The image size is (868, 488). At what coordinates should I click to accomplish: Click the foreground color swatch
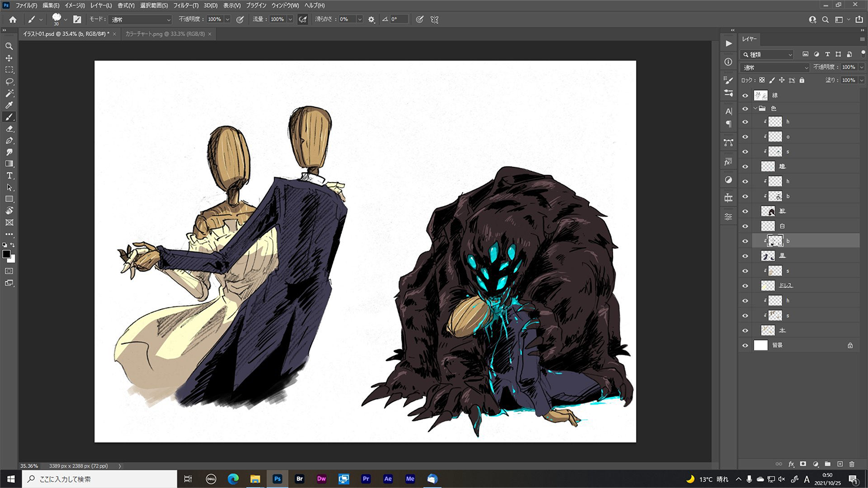coord(6,254)
